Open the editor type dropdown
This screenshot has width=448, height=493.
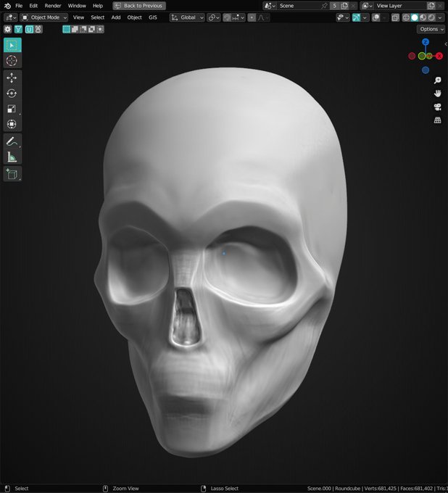pyautogui.click(x=11, y=17)
